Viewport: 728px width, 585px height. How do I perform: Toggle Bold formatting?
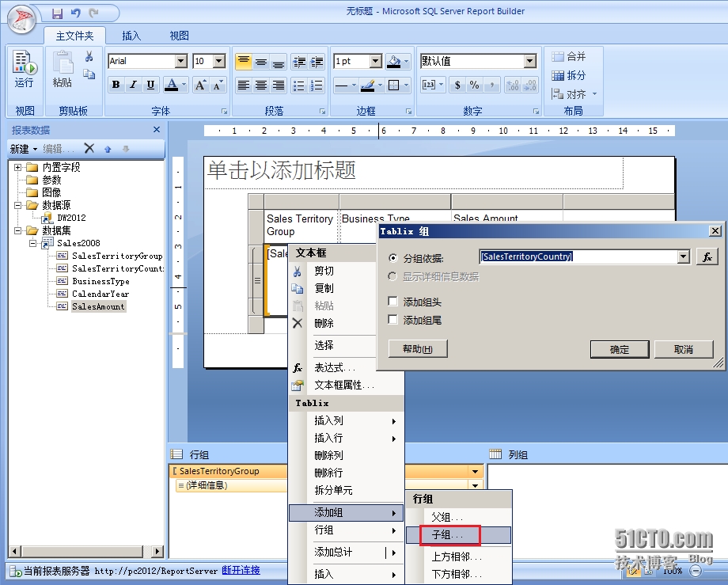click(x=116, y=85)
